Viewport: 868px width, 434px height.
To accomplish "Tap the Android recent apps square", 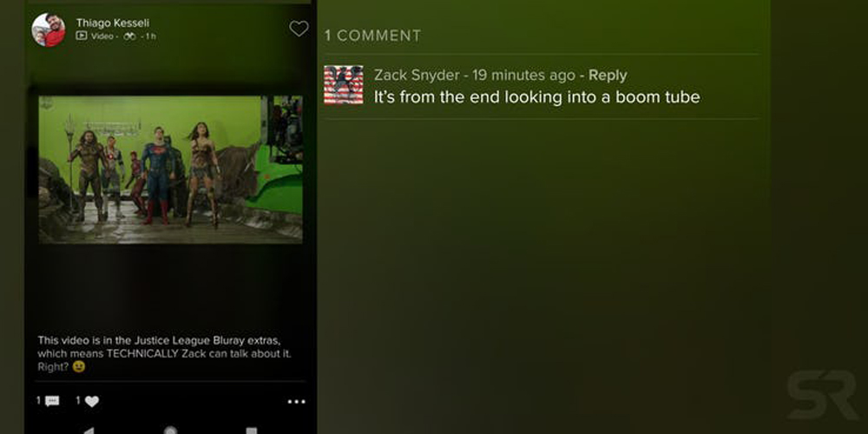I will click(252, 431).
